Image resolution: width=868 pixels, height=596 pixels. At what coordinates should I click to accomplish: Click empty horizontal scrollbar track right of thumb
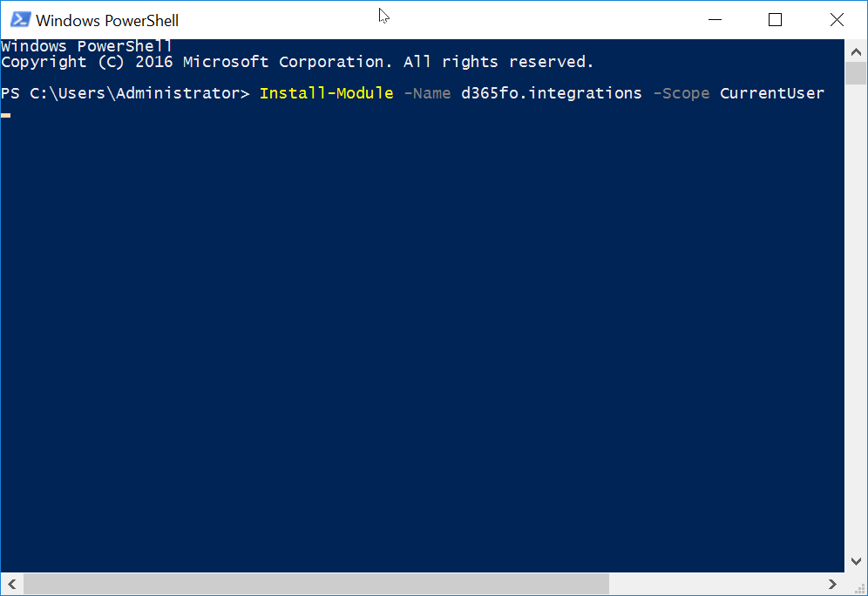(715, 584)
